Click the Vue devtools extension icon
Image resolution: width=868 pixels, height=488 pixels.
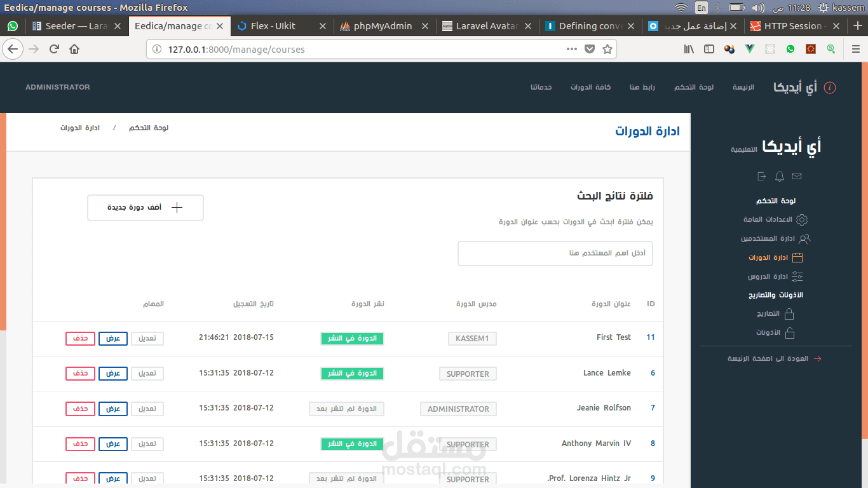click(x=750, y=49)
